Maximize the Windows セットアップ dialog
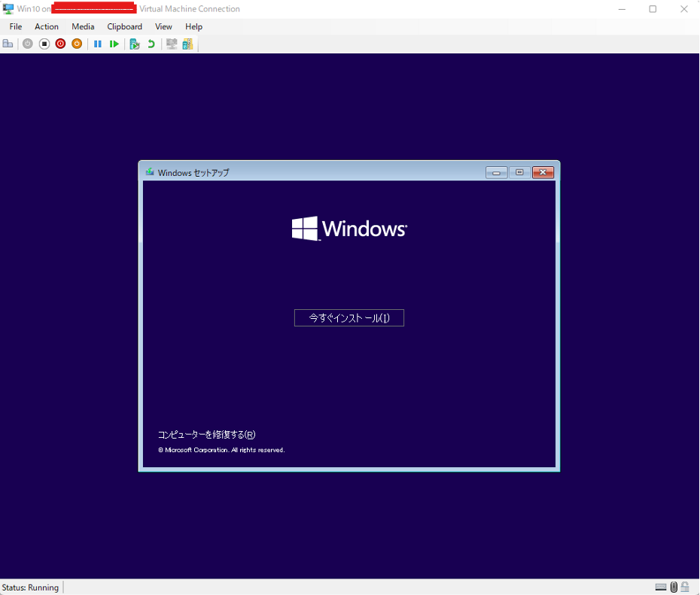Image resolution: width=700 pixels, height=595 pixels. (x=519, y=172)
